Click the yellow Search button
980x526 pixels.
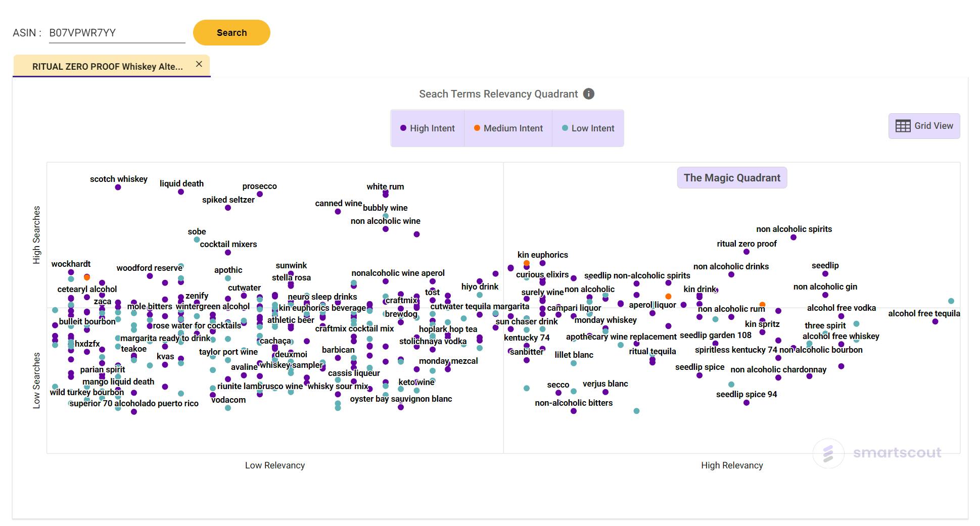231,33
